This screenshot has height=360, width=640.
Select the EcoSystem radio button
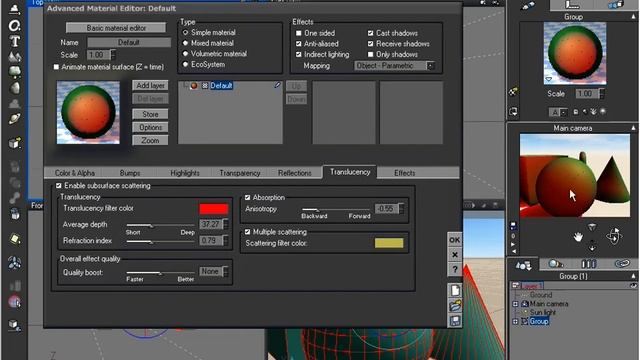pos(185,64)
